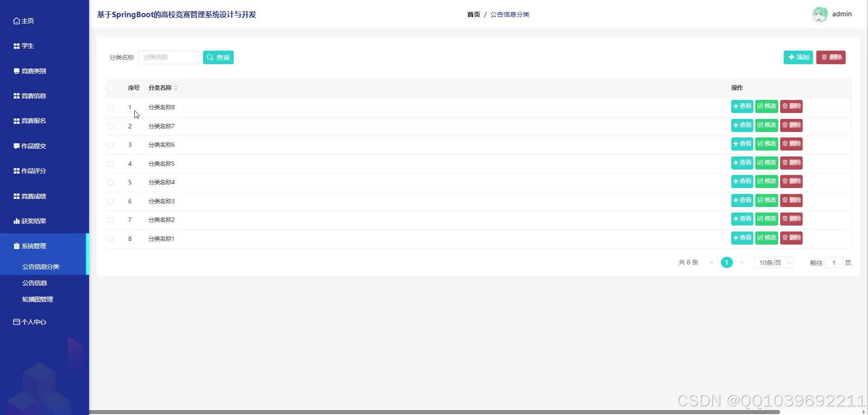View details of 分类名称5 with 查看
The image size is (868, 415).
click(x=742, y=163)
